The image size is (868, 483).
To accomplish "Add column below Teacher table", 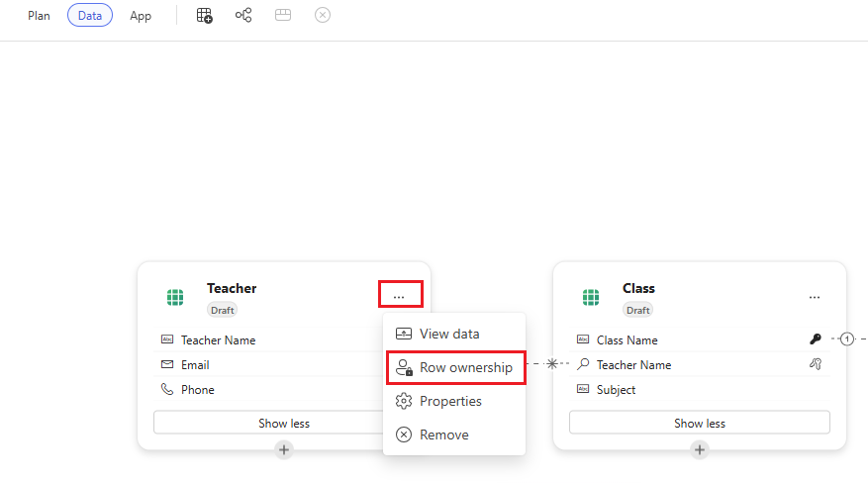I will (x=284, y=449).
